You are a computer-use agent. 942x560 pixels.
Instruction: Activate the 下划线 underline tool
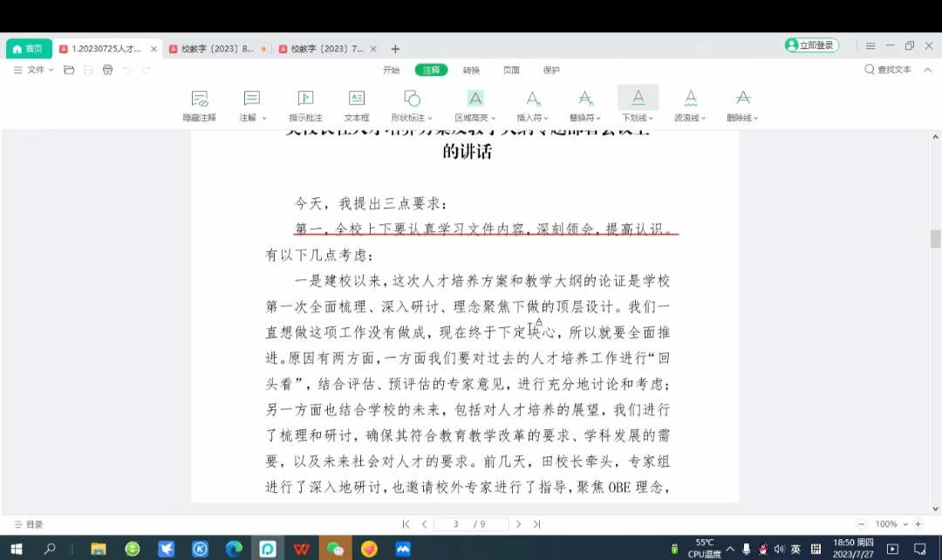[x=638, y=99]
